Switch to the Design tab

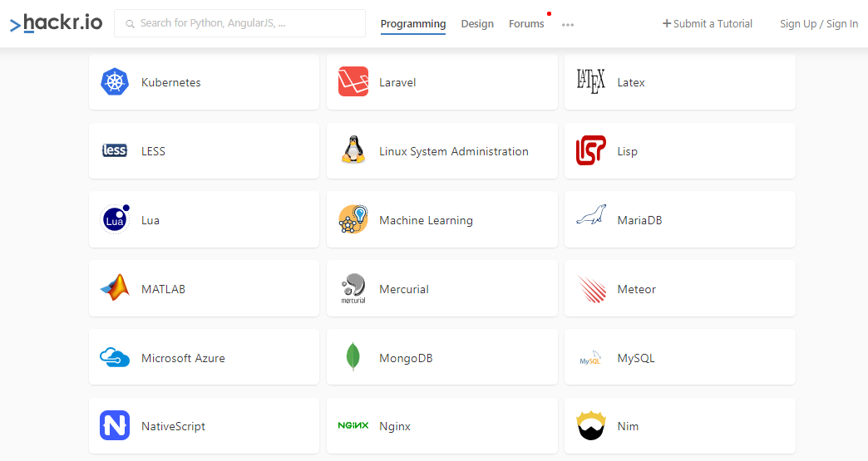click(x=477, y=24)
